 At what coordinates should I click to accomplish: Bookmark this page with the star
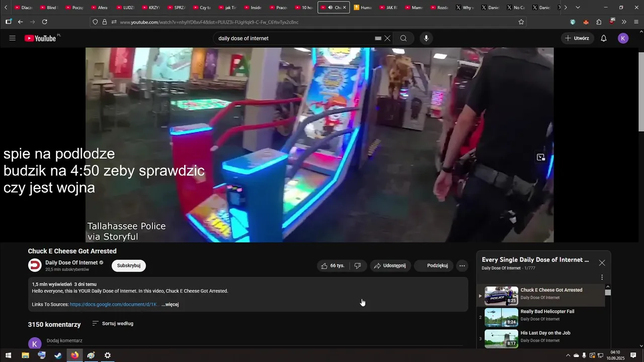(521, 22)
